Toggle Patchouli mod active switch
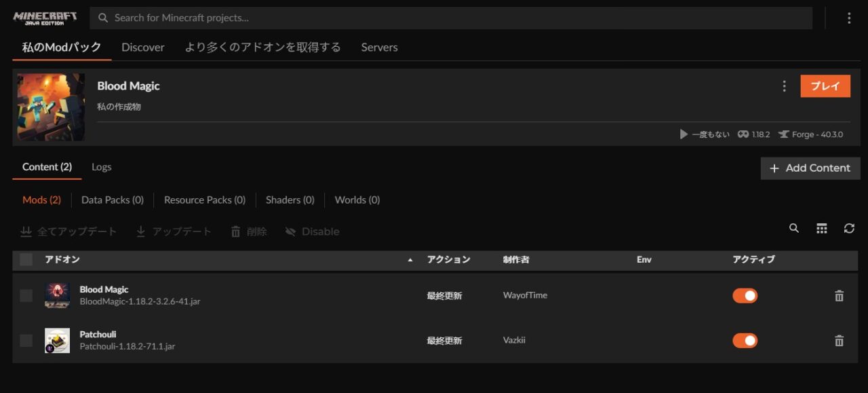868x393 pixels. pyautogui.click(x=745, y=341)
